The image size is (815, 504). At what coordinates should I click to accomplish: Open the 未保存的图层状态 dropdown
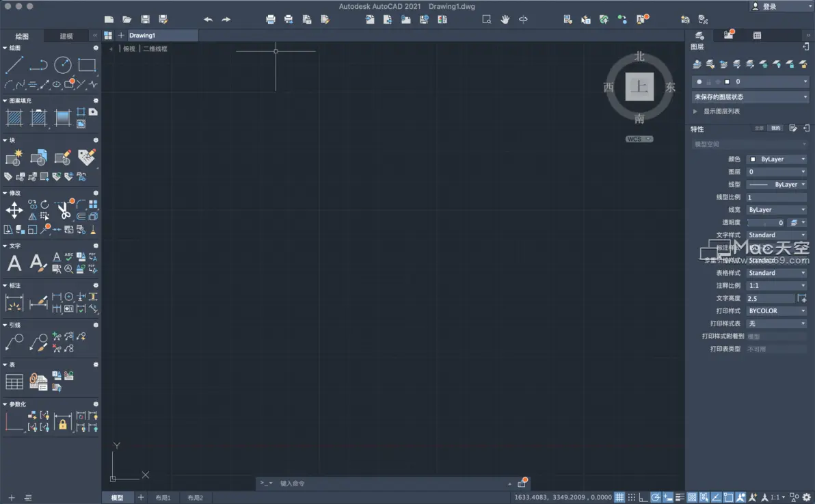(750, 96)
